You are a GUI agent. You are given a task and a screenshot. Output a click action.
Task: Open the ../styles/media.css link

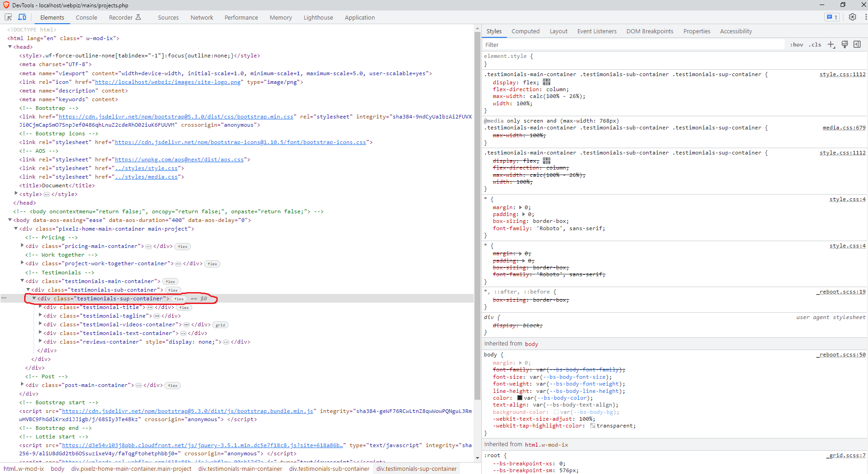click(x=146, y=177)
